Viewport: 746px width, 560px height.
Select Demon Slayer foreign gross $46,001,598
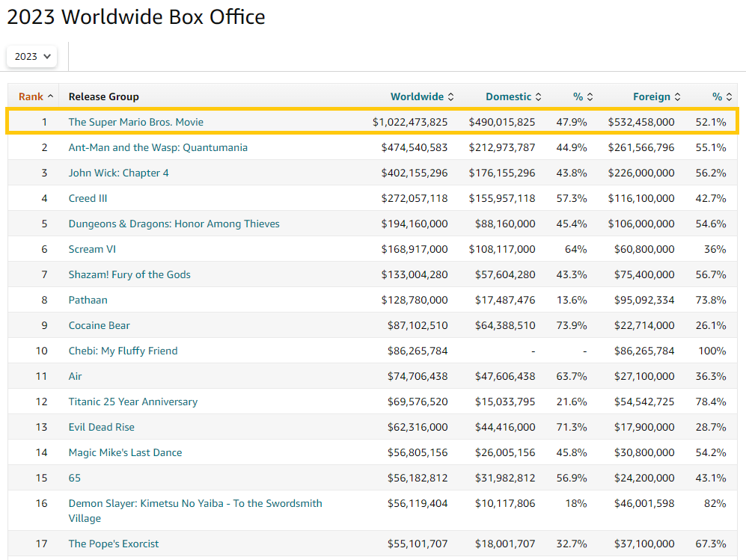(644, 503)
